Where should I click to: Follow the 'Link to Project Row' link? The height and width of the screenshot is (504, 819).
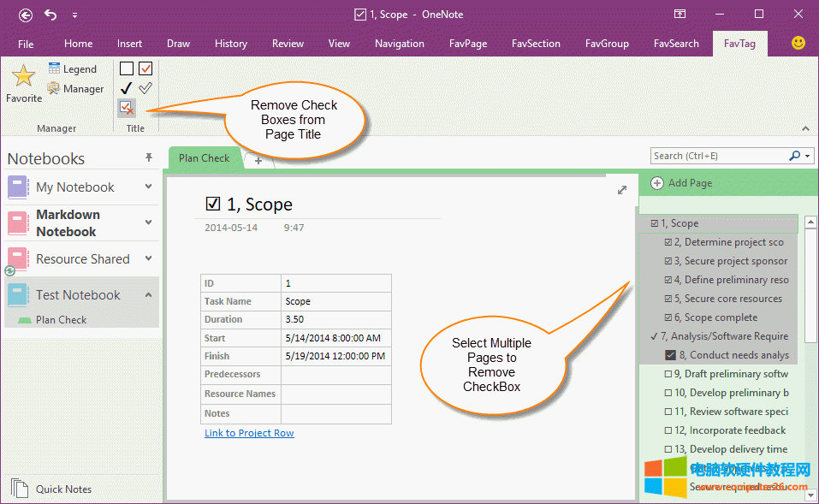(x=249, y=433)
